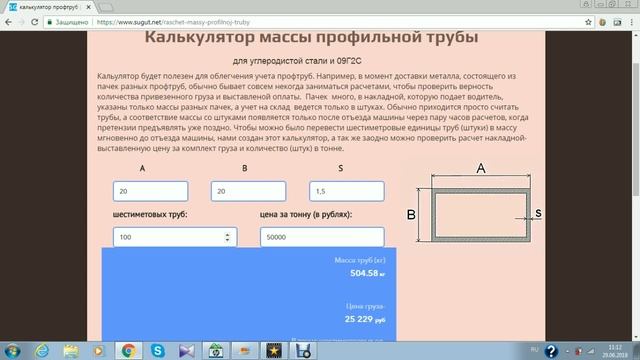Open Skype from the taskbar

click(158, 351)
